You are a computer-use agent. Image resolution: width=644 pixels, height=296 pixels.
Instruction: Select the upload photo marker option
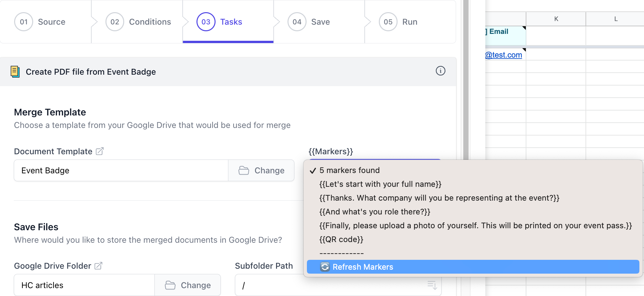tap(473, 225)
